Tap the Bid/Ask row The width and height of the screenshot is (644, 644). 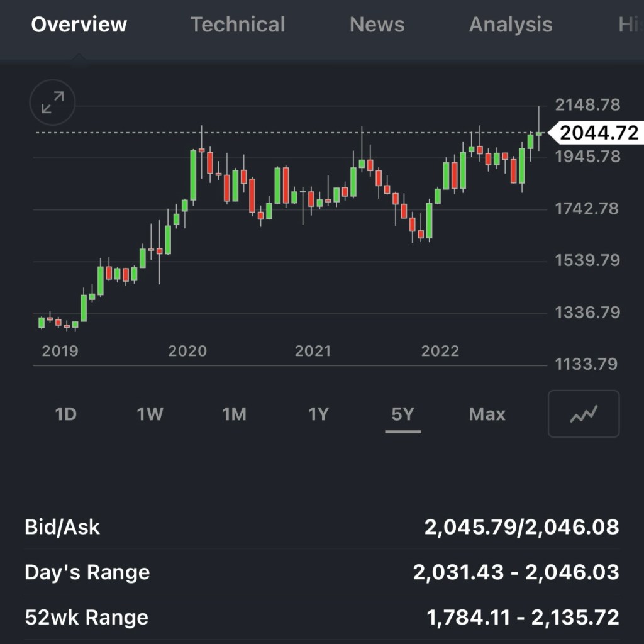(x=322, y=527)
